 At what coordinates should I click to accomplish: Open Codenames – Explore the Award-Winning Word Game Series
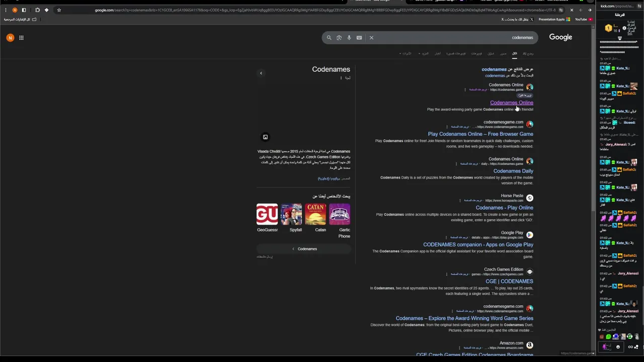tap(464, 318)
